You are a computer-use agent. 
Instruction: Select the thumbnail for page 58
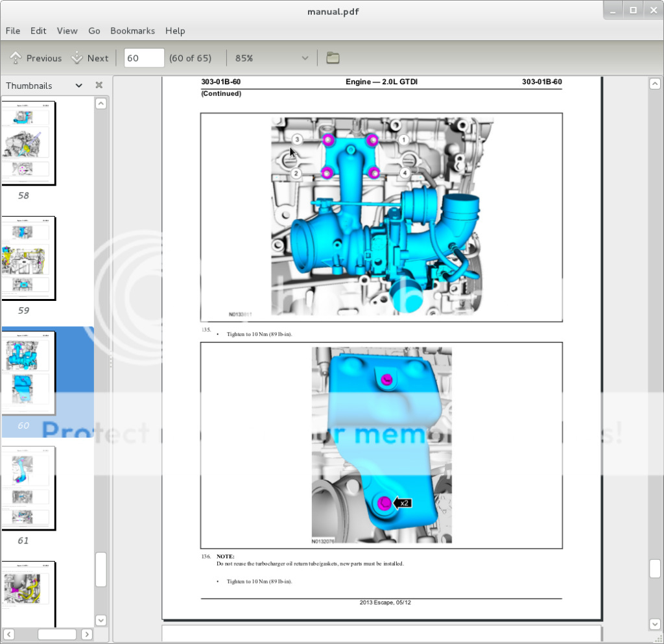point(29,143)
